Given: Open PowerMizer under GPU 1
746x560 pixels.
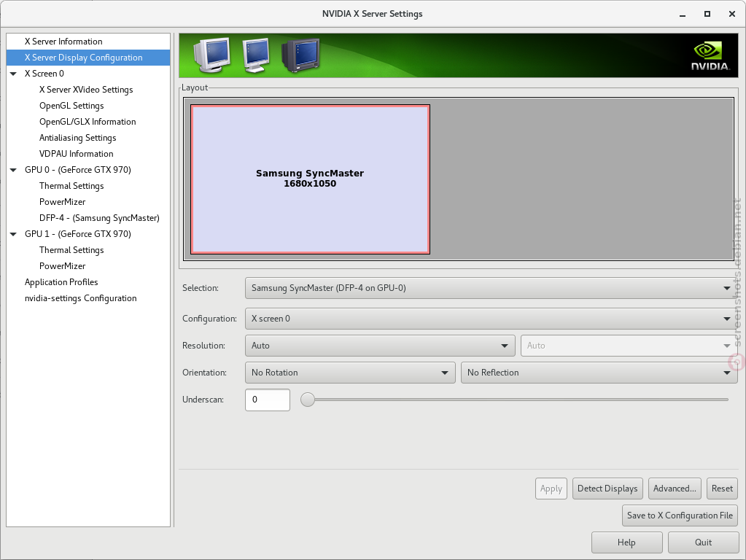Looking at the screenshot, I should 88,266.
